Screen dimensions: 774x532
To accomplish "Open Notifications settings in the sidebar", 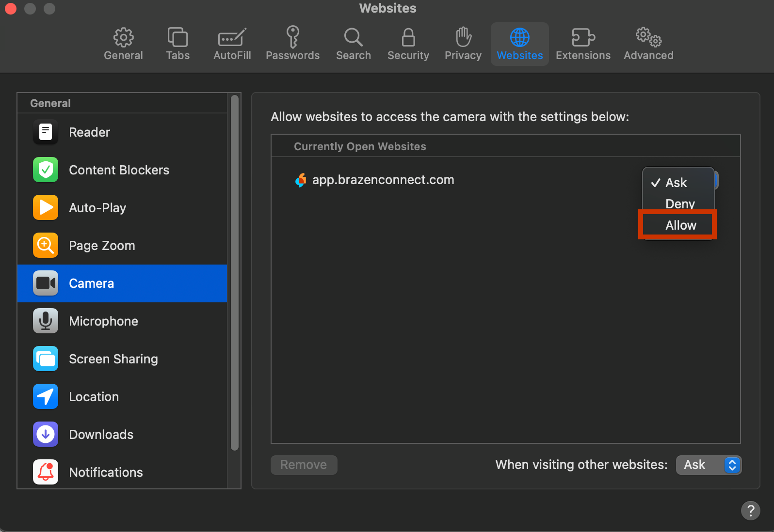I will pos(122,472).
